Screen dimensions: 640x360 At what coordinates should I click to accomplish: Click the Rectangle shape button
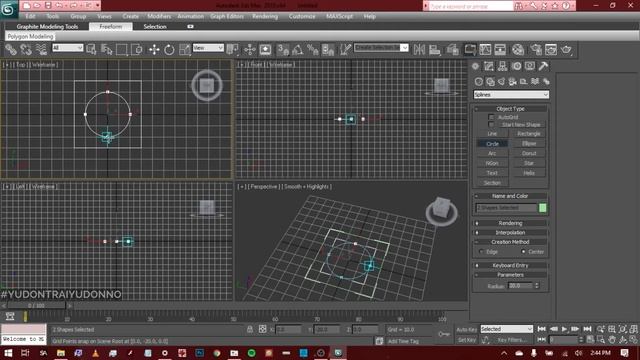529,134
